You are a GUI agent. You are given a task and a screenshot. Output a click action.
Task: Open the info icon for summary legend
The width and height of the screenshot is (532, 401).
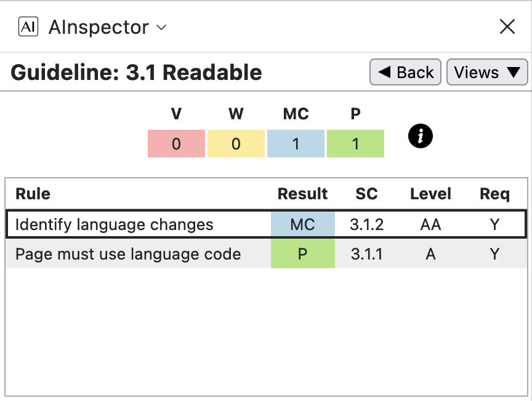421,137
